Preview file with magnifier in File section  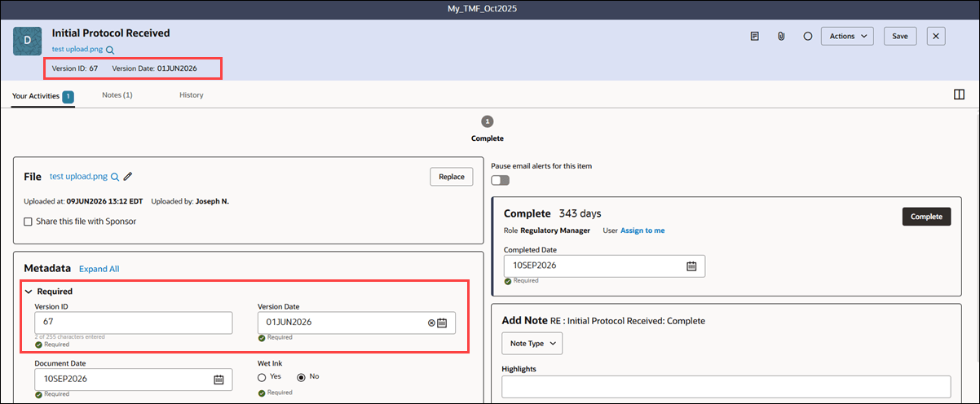(115, 177)
